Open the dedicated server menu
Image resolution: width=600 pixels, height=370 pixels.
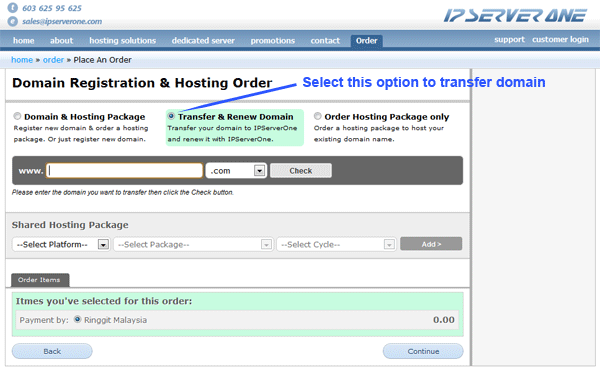tap(203, 41)
